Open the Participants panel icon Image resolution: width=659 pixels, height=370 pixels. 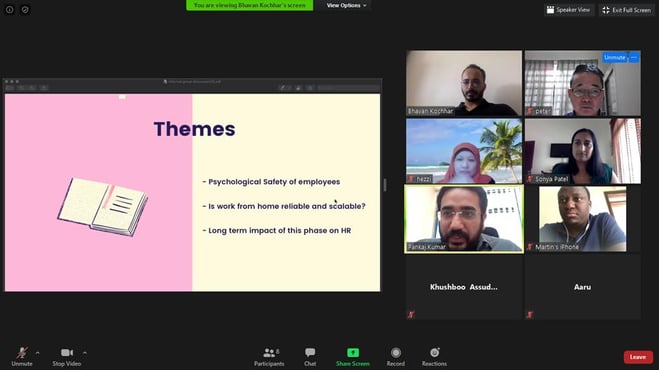(x=269, y=352)
